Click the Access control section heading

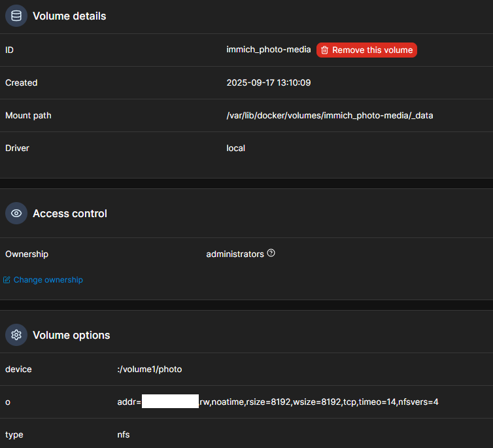click(70, 213)
